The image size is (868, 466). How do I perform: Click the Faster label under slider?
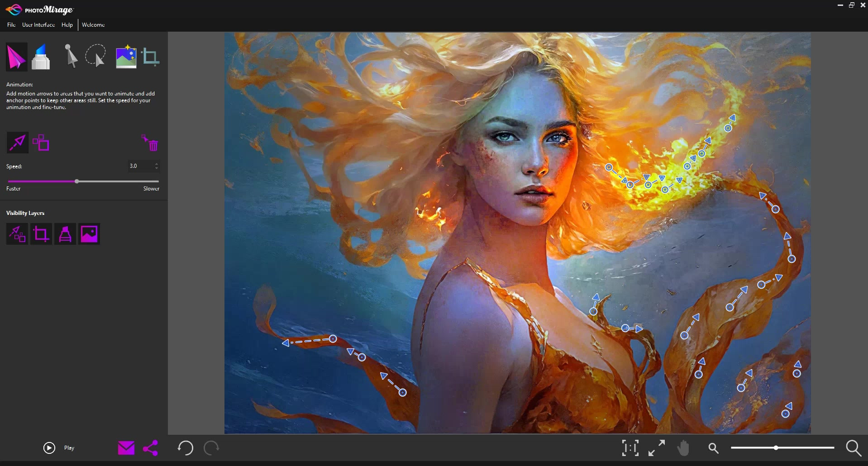(x=14, y=189)
